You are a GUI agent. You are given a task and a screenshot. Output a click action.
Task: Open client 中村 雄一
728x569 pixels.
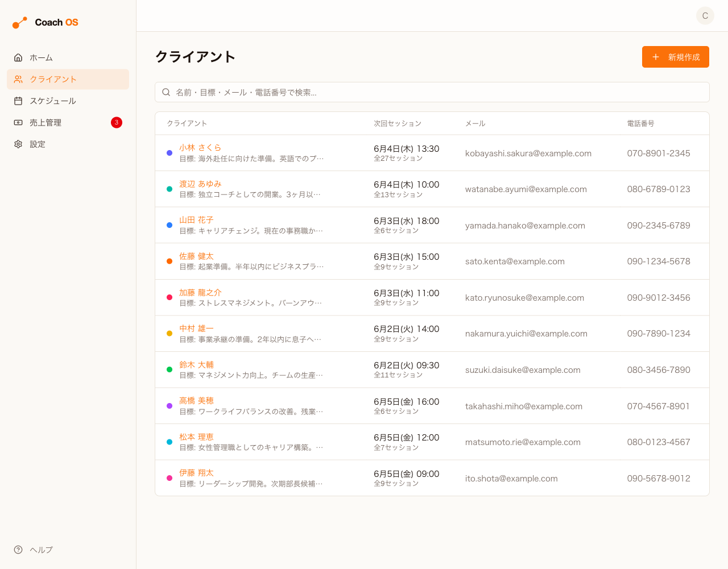(x=196, y=329)
